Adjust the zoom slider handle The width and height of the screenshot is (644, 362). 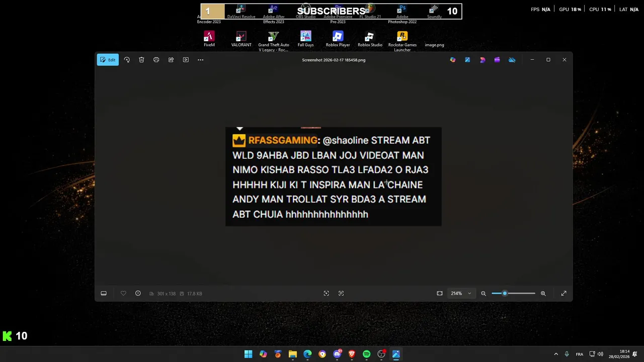click(x=505, y=294)
